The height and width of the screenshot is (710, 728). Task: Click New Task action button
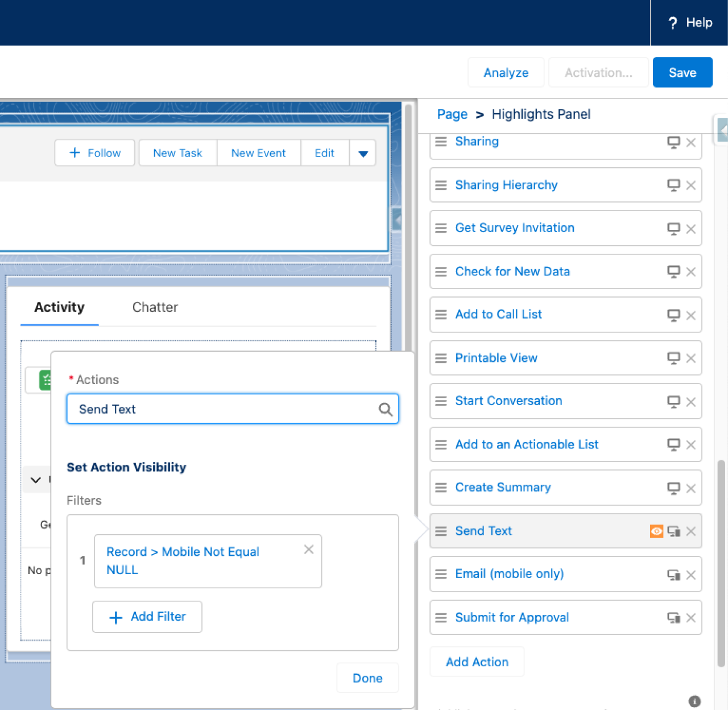[177, 153]
